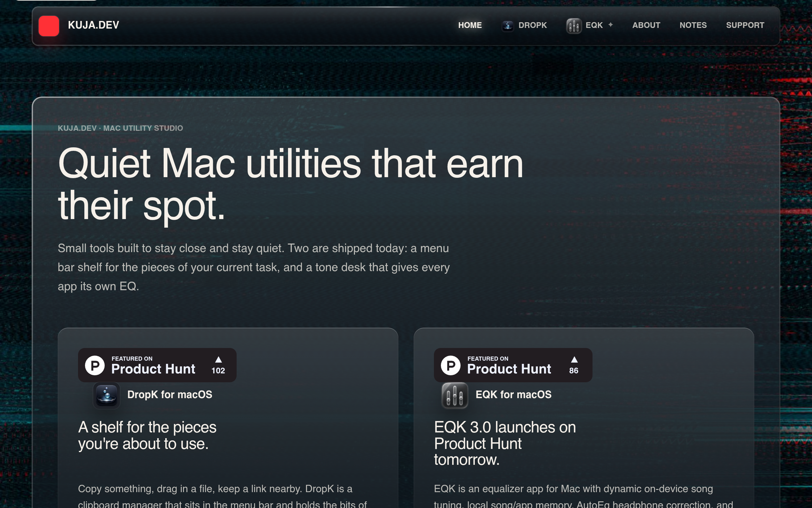The image size is (812, 508).
Task: Click the EQK Product Hunt badge
Action: point(513,365)
